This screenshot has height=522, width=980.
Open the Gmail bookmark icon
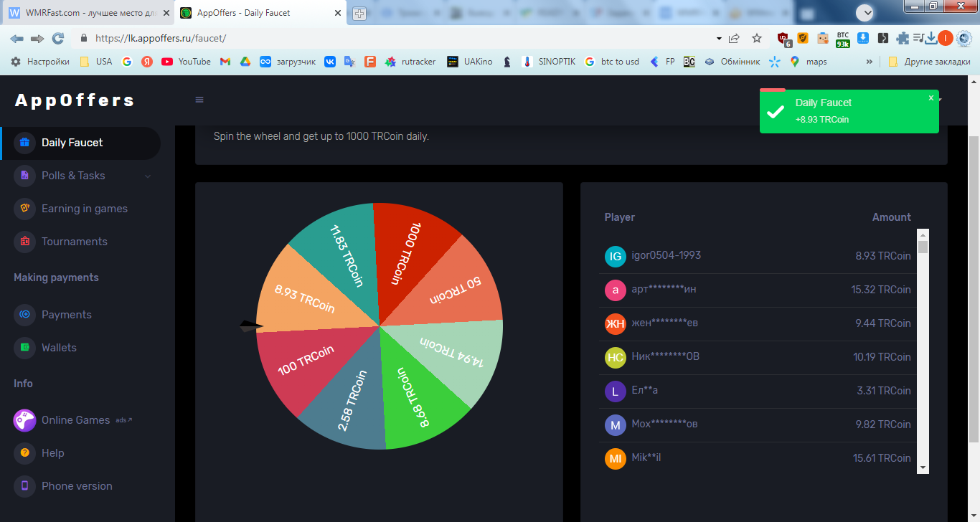pos(225,62)
